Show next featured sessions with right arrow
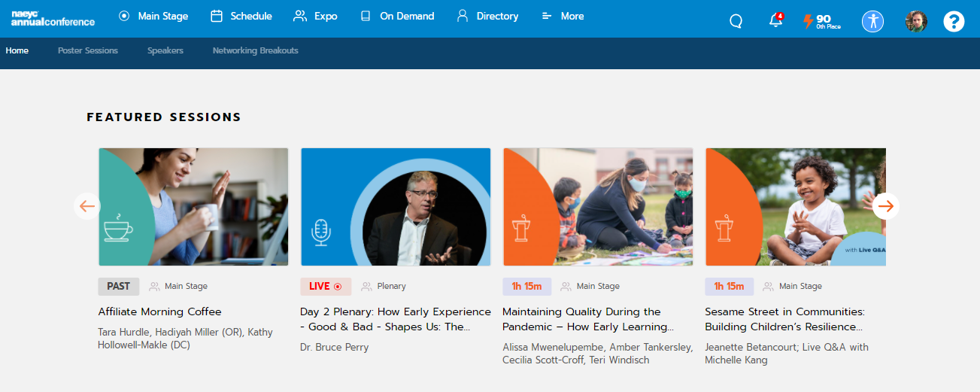 [886, 206]
